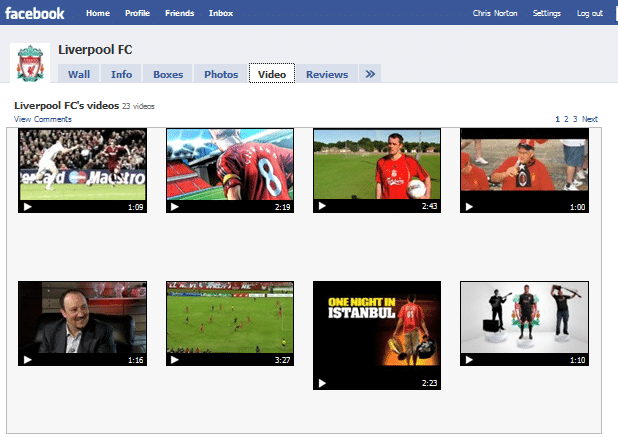618x437 pixels.
Task: Click the View Comments link
Action: tap(43, 119)
